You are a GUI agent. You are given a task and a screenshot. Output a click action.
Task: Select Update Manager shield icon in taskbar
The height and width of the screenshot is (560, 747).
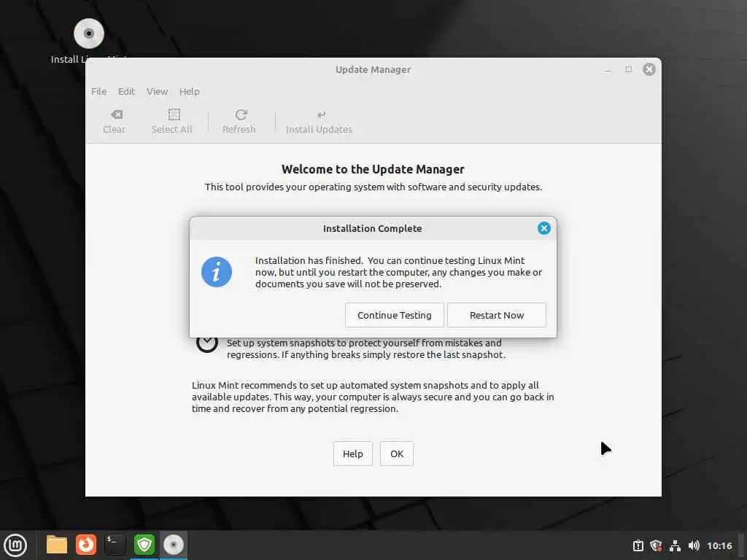144,545
